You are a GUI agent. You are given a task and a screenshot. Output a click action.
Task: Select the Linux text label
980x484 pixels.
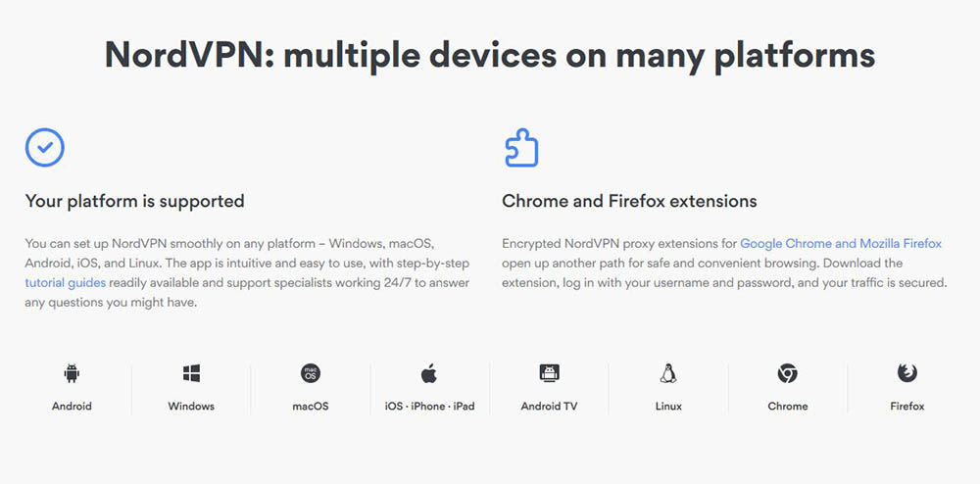point(668,406)
